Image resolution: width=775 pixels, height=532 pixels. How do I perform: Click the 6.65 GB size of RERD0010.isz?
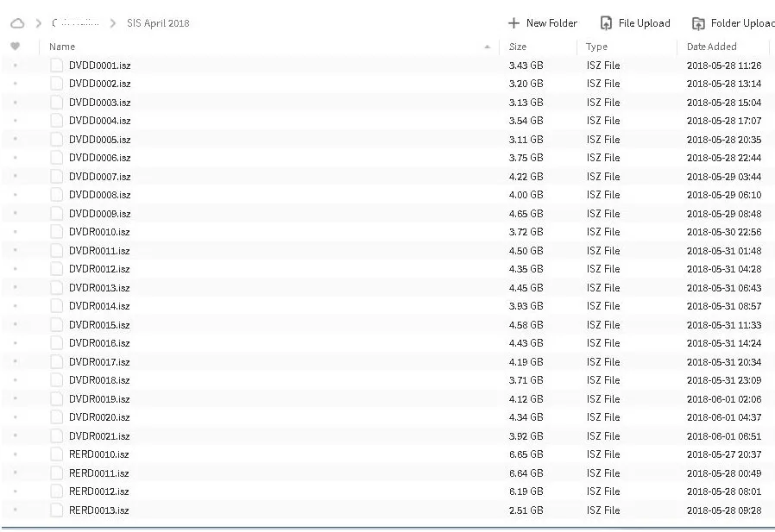pos(526,454)
